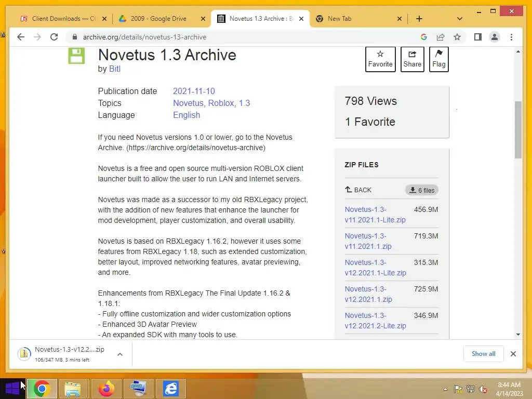
Task: Click the page vertical scrollbar thumb
Action: point(518,129)
